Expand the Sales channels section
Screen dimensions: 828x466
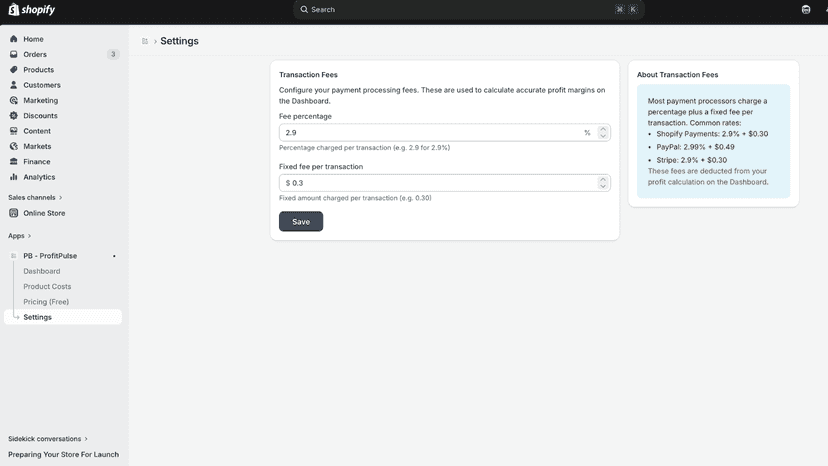click(35, 198)
